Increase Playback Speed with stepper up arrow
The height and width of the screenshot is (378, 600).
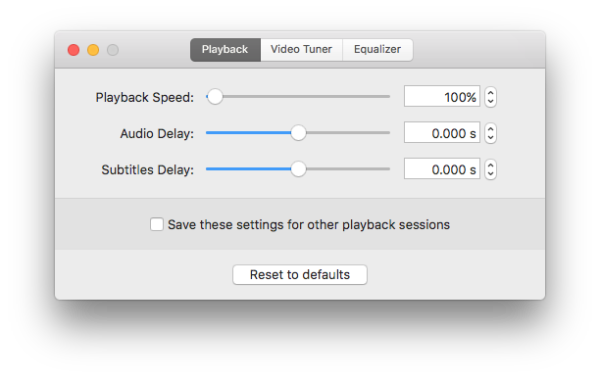[490, 92]
